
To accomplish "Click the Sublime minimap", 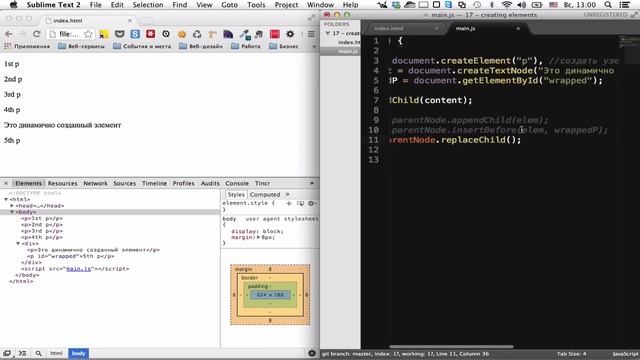I will click(x=629, y=49).
